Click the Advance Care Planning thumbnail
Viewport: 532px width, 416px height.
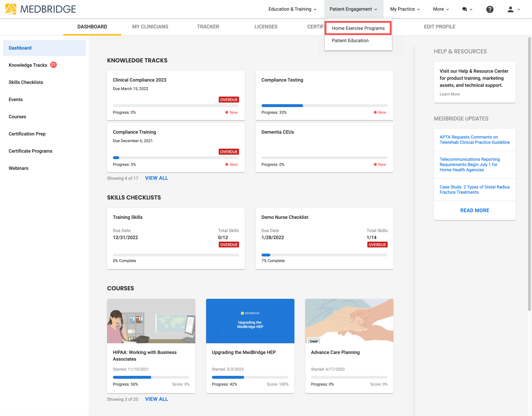click(x=349, y=321)
